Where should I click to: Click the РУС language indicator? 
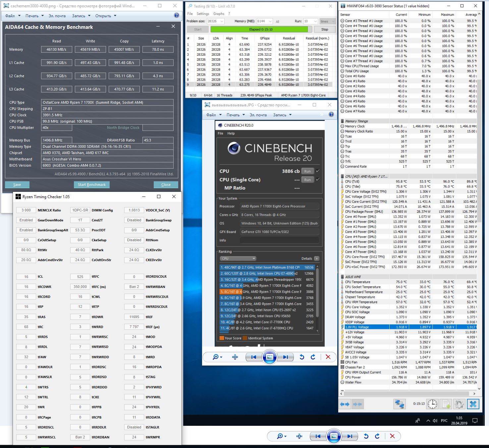(x=444, y=421)
